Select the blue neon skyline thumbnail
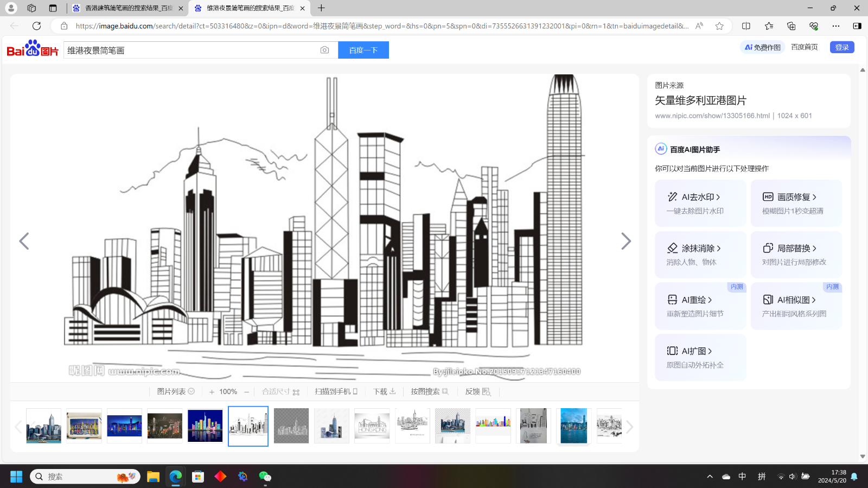Viewport: 868px width, 488px height. [x=124, y=426]
